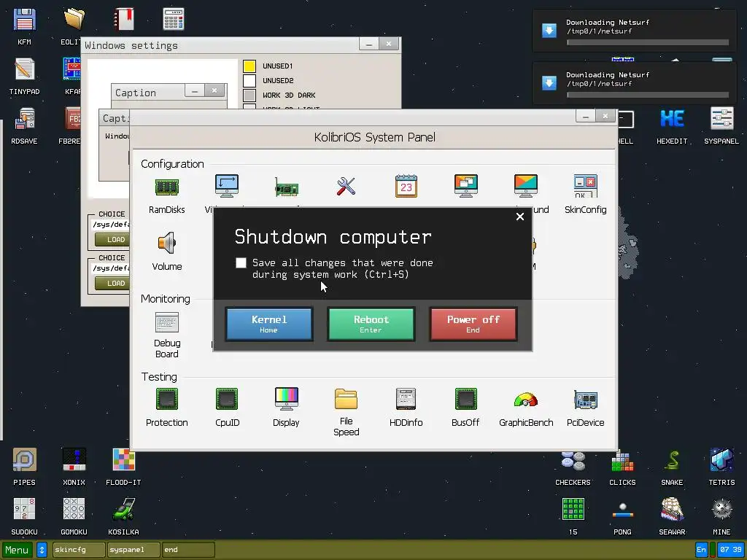Click the green Reboot button

pyautogui.click(x=371, y=324)
